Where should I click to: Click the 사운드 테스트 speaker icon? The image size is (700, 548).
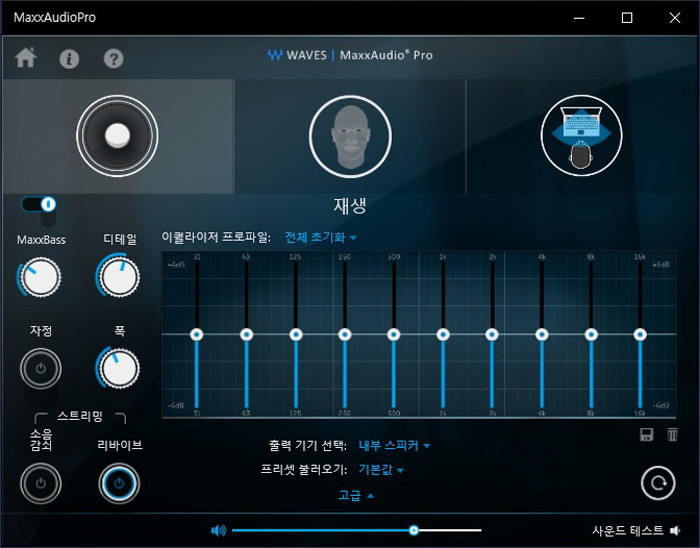pyautogui.click(x=676, y=531)
